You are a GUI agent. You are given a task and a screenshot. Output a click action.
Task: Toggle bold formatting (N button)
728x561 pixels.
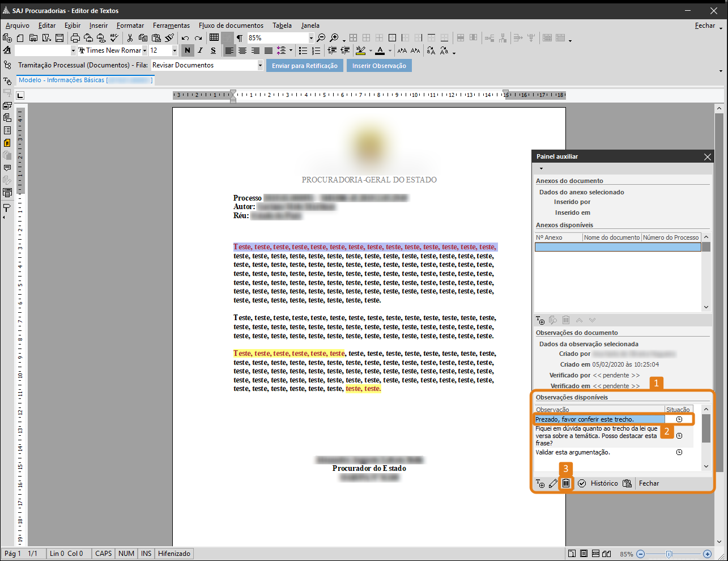188,50
